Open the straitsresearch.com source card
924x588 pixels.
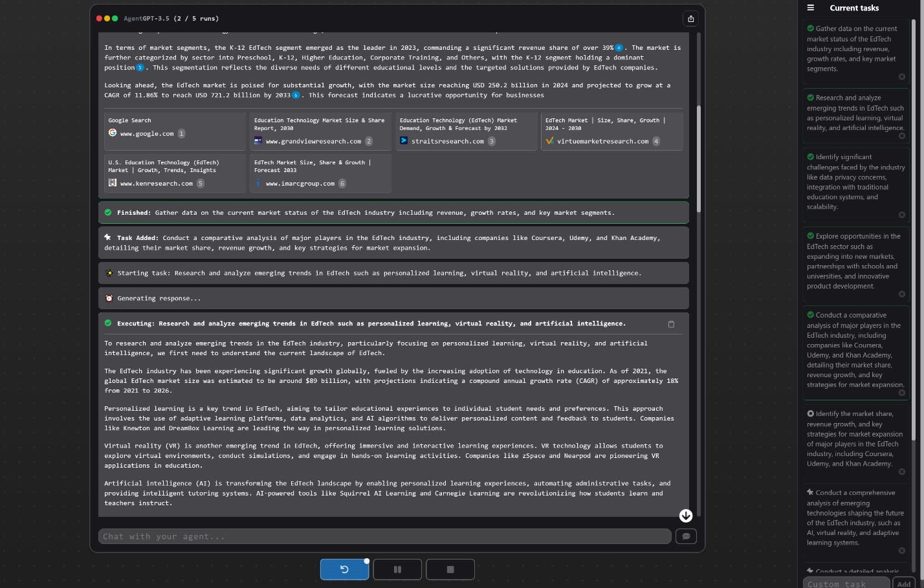466,131
